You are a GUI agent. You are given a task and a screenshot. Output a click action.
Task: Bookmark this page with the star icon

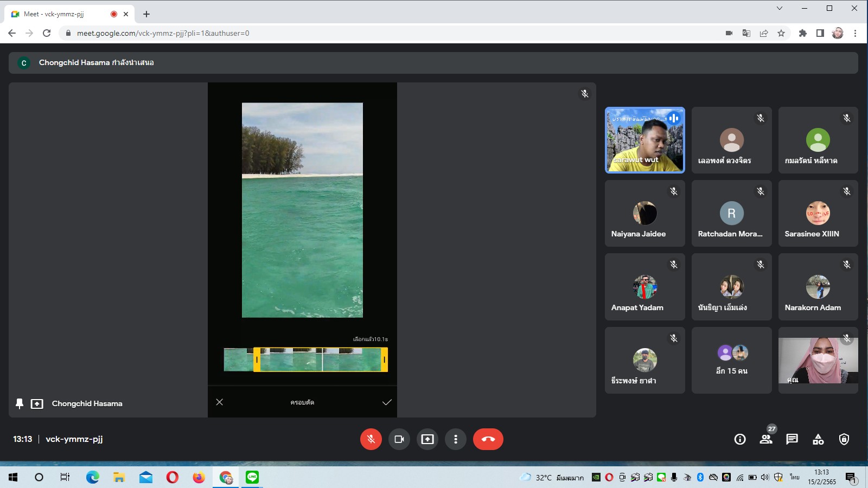point(781,33)
